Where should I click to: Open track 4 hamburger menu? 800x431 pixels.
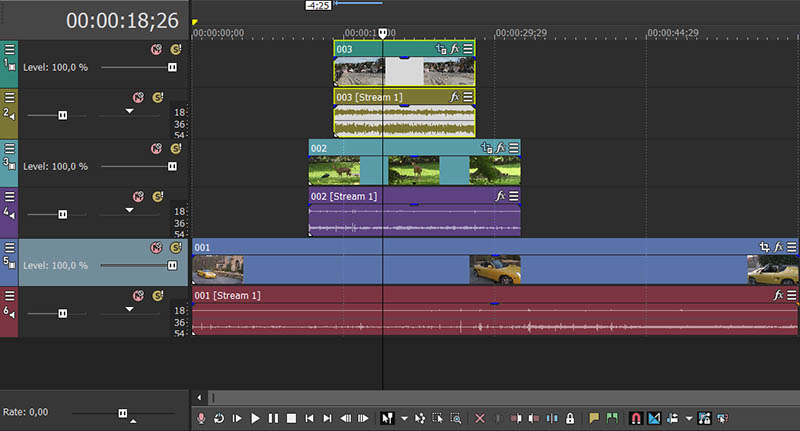(10, 196)
